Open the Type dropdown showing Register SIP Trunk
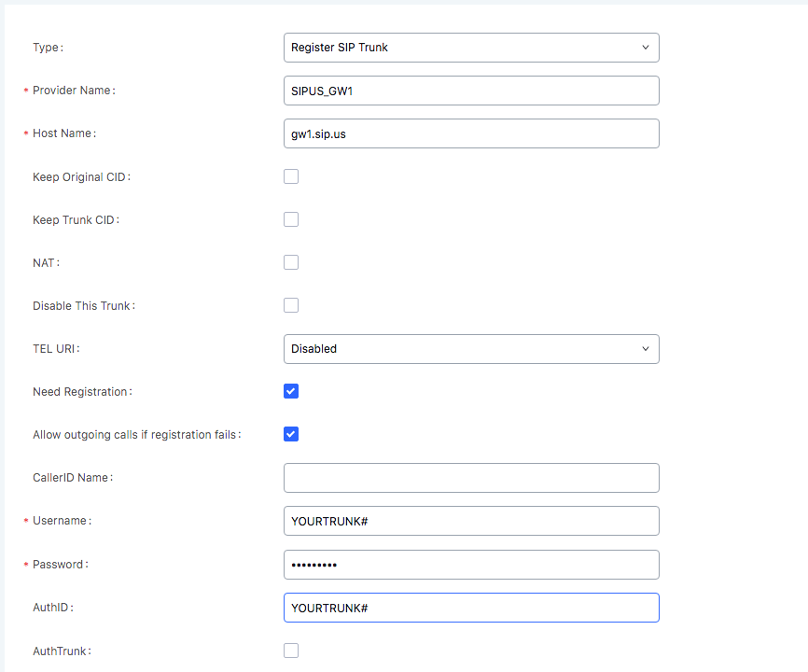This screenshot has height=672, width=808. tap(471, 48)
